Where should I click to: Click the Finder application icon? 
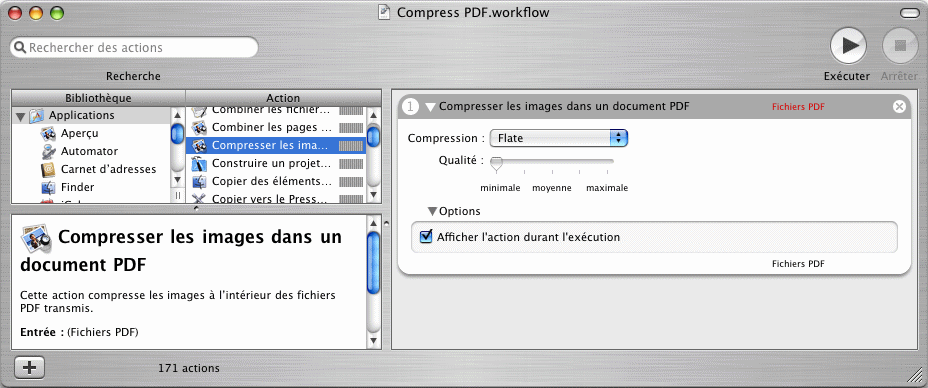[x=49, y=188]
